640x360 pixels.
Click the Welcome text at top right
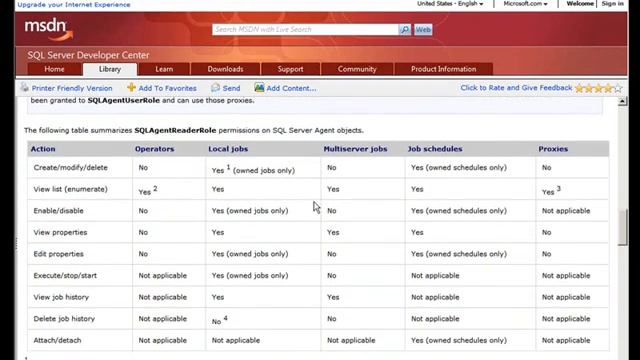pos(580,4)
